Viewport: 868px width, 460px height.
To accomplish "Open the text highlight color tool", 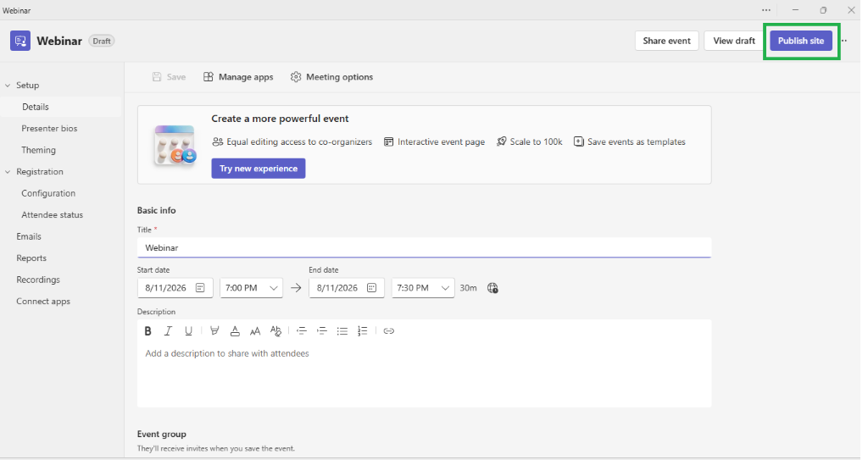I will tap(214, 331).
